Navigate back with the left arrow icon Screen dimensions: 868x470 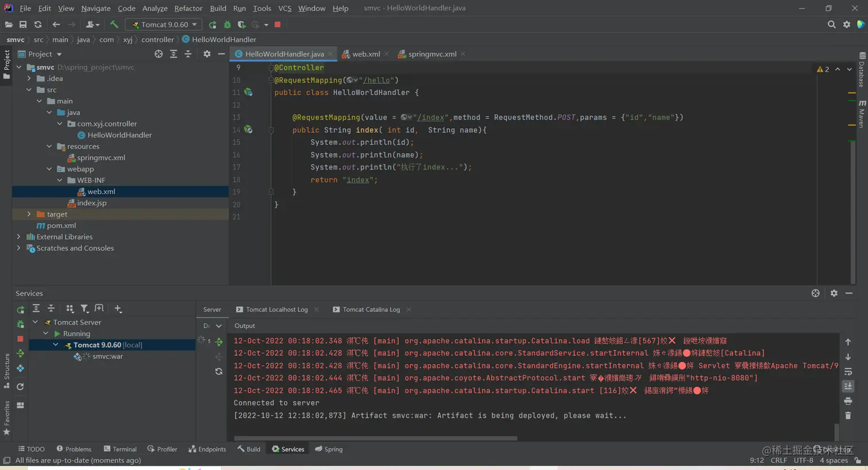(56, 25)
